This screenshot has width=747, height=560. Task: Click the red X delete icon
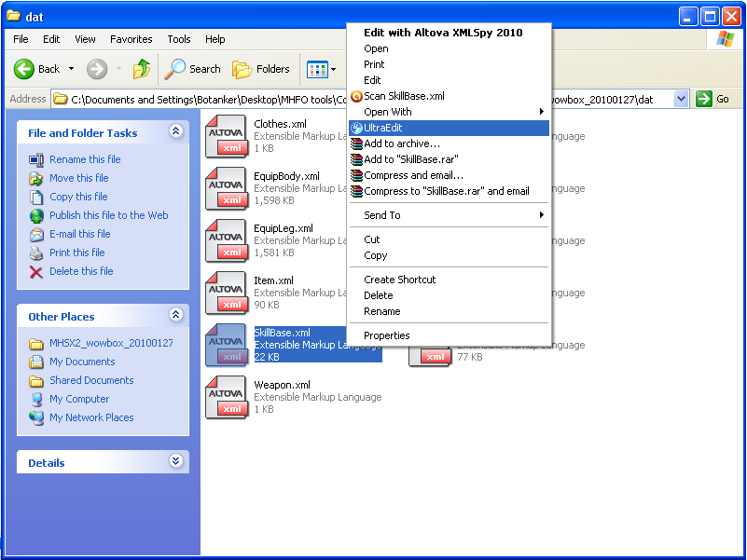[x=36, y=272]
